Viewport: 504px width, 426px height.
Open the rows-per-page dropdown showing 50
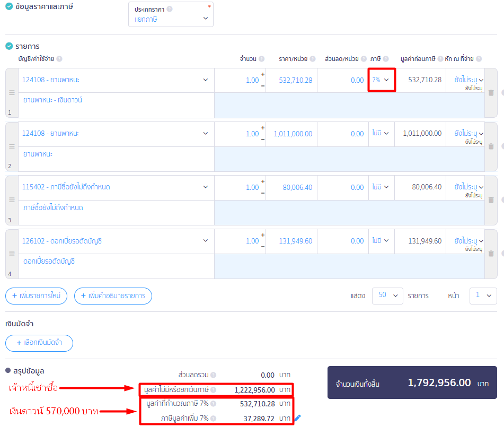(x=388, y=295)
